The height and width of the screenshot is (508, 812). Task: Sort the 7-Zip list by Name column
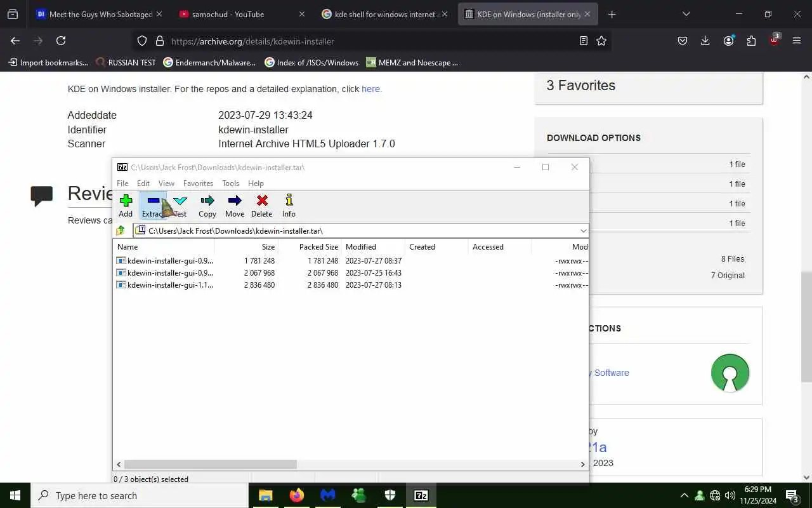pos(164,247)
